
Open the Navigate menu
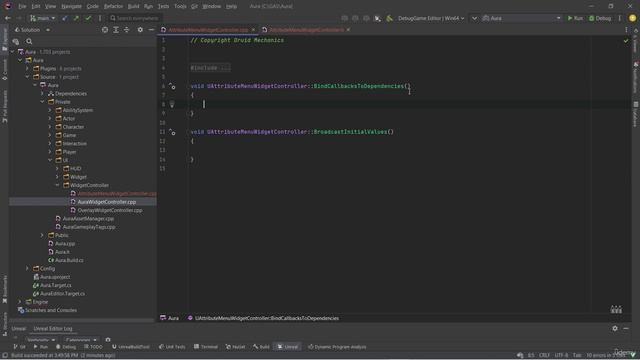(71, 6)
